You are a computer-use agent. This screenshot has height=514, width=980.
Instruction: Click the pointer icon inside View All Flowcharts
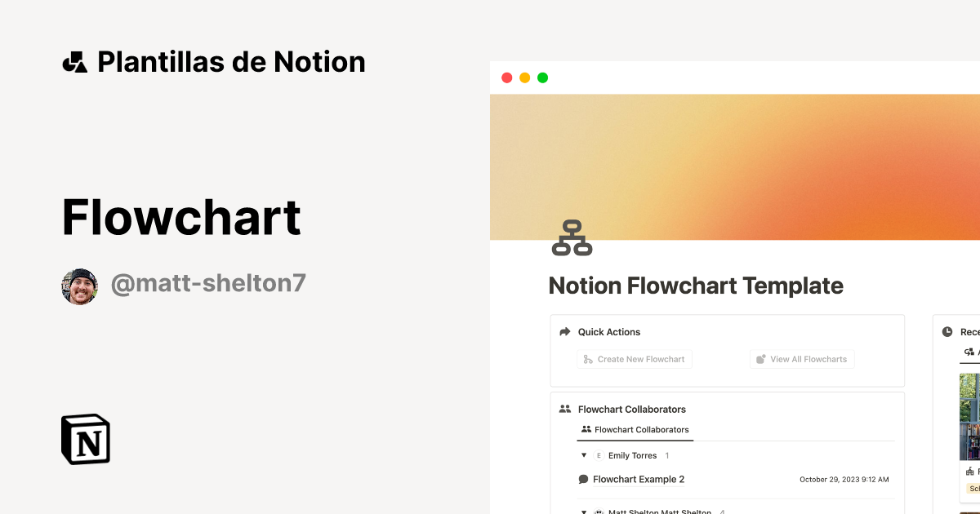pos(761,359)
